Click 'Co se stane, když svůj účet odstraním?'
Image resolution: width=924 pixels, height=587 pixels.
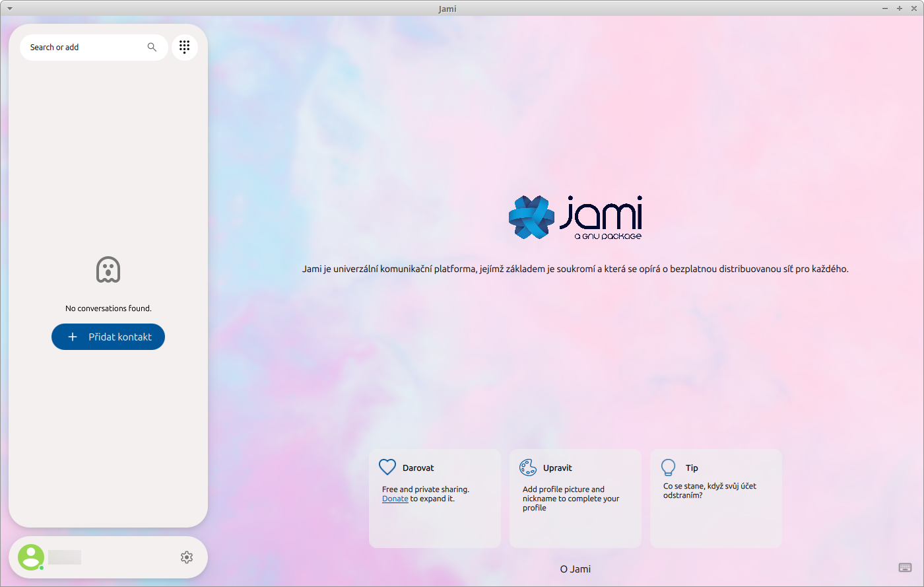click(x=709, y=491)
